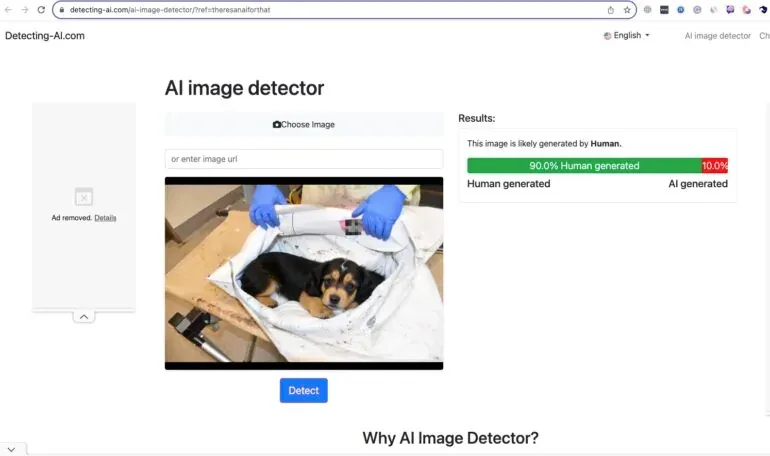Viewport: 770px width, 456px height.
Task: Open the AI image detector nav item
Action: point(717,36)
